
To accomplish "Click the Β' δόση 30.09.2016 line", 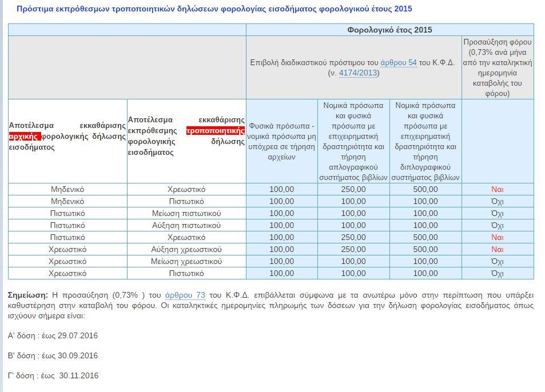I will pos(53,355).
